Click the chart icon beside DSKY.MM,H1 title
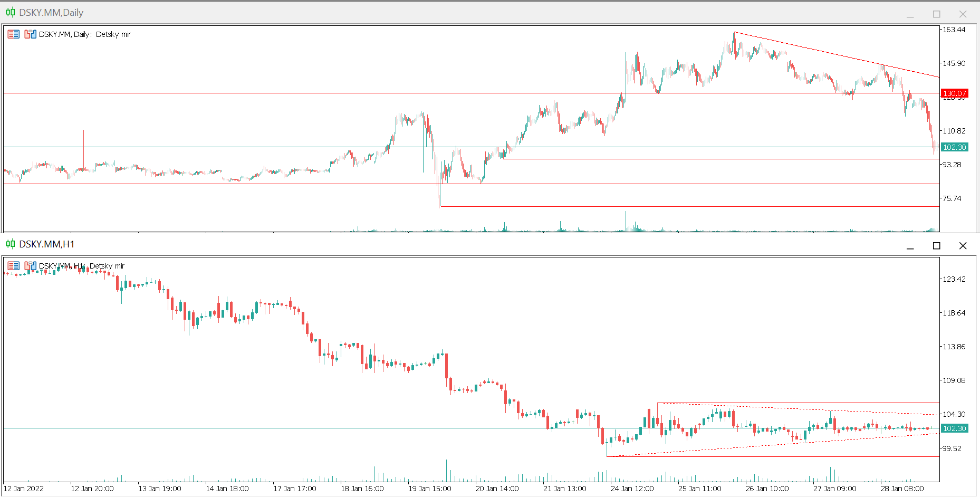980x497 pixels. pyautogui.click(x=10, y=244)
